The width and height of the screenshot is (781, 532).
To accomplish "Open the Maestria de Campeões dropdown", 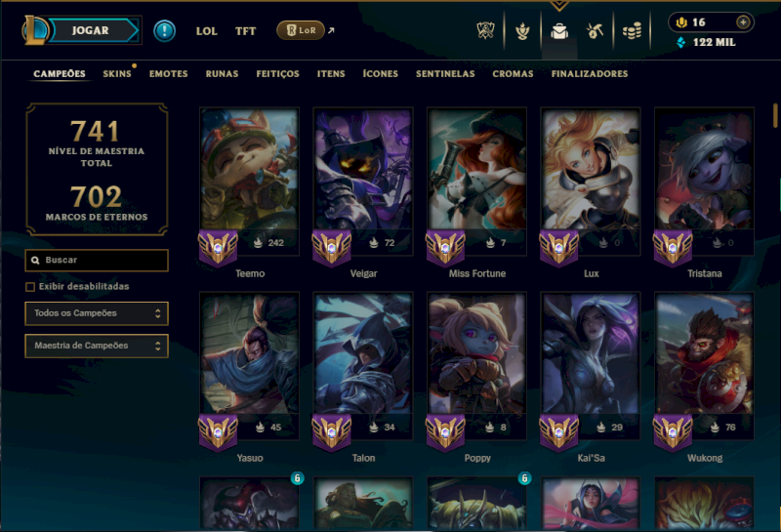I will coord(97,346).
